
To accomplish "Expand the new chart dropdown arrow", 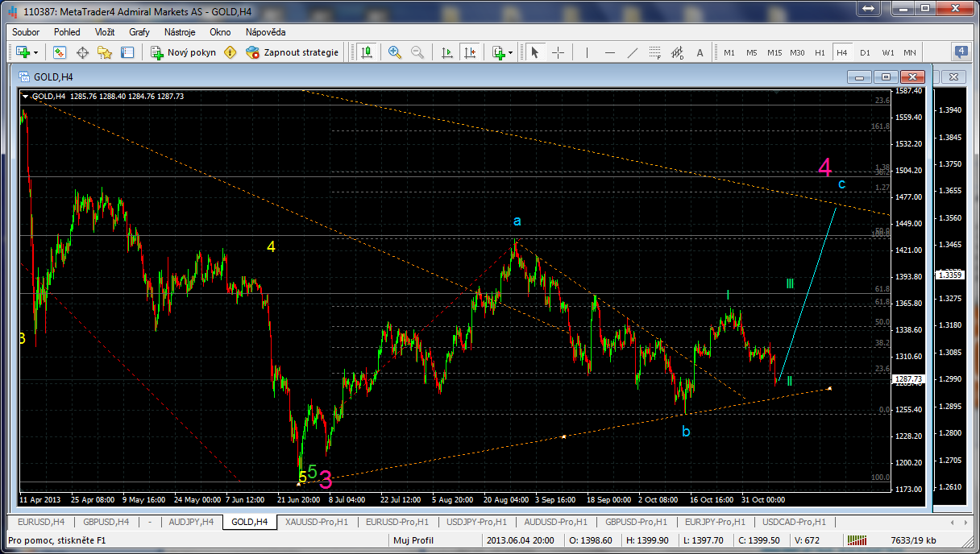I will (37, 52).
